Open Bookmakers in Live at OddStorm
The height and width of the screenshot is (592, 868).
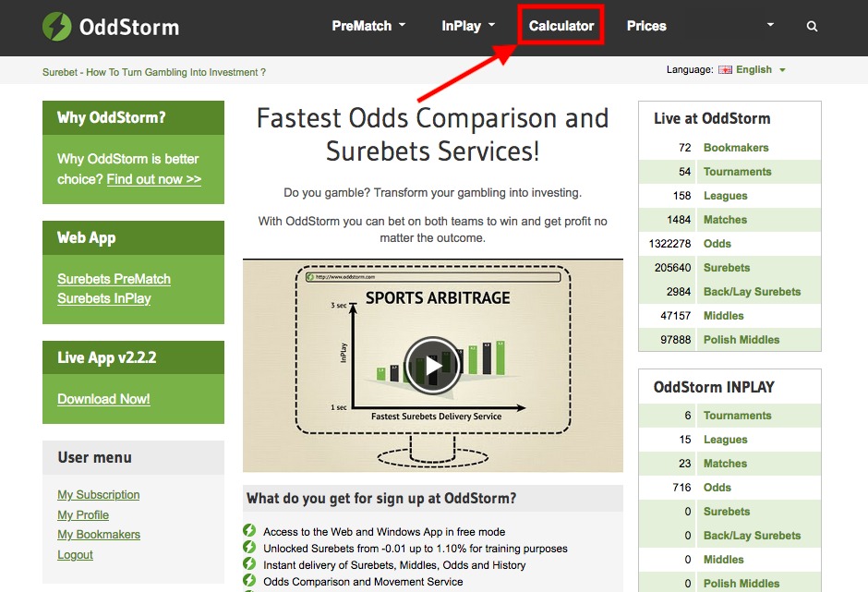point(736,148)
